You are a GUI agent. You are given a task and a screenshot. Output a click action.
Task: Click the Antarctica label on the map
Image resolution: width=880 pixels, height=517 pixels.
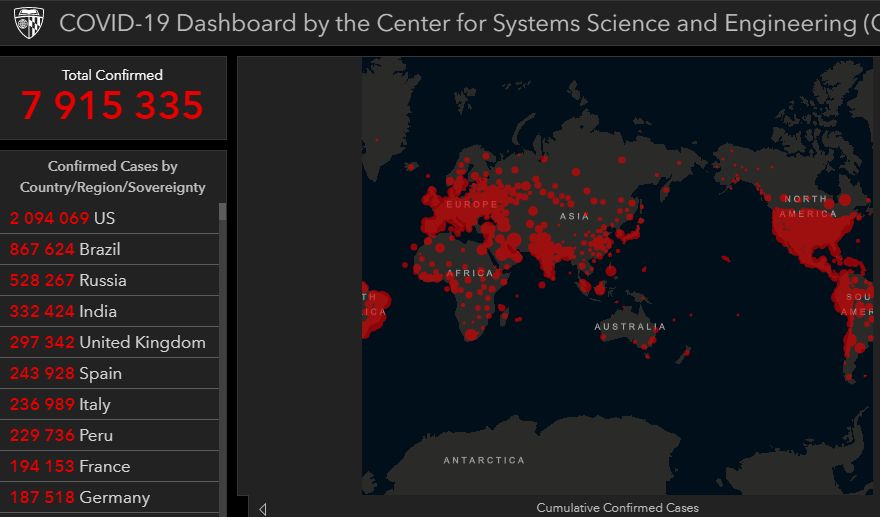click(484, 460)
